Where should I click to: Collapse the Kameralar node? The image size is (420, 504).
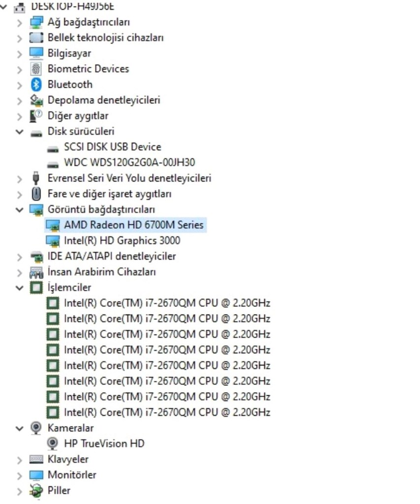click(x=20, y=429)
